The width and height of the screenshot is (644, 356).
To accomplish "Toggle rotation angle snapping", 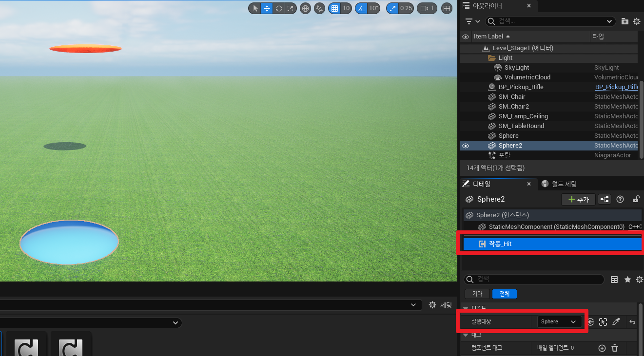I will tap(361, 8).
